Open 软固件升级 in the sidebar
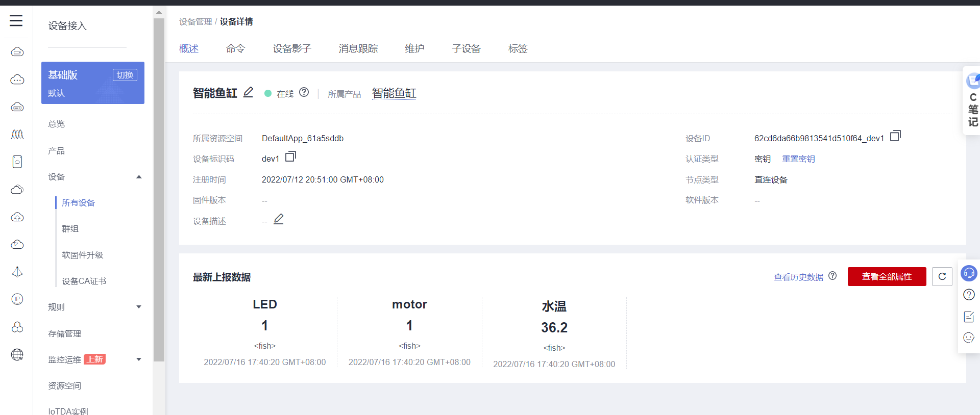 point(83,255)
